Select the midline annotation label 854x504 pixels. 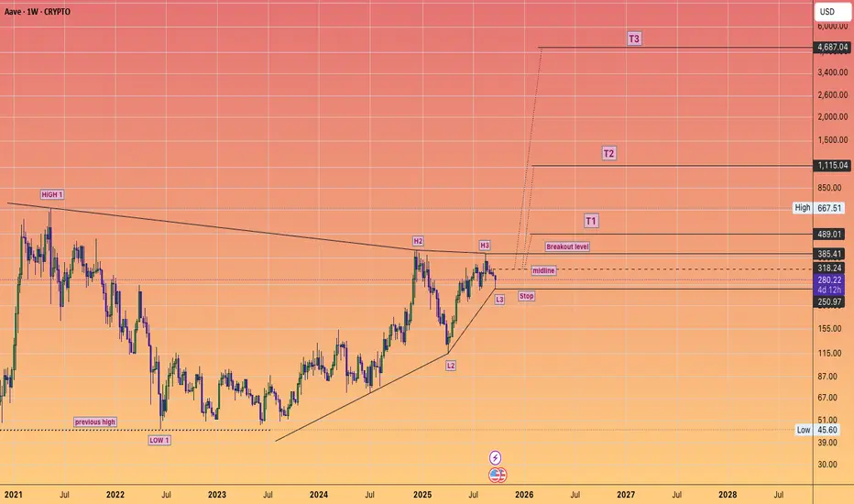pyautogui.click(x=543, y=271)
